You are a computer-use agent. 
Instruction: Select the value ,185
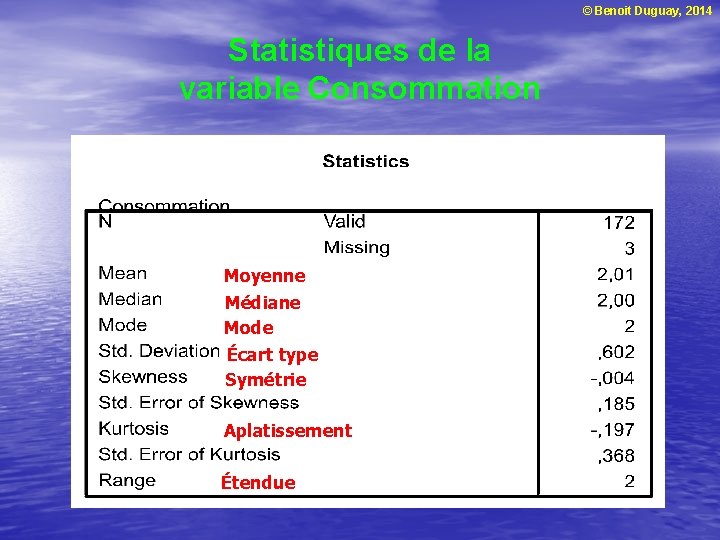click(x=616, y=404)
